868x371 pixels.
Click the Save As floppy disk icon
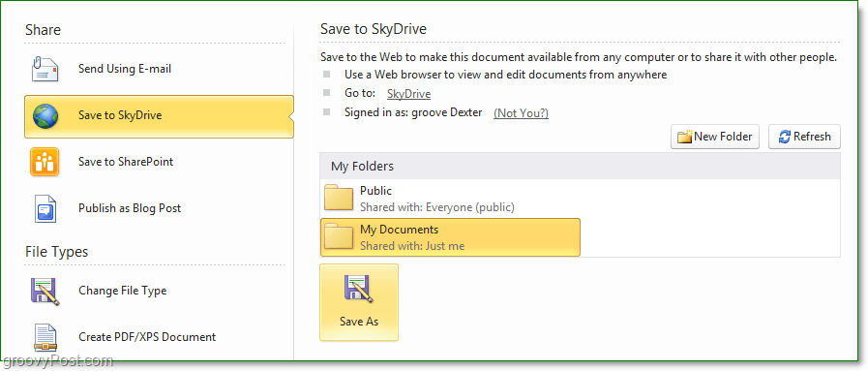359,290
